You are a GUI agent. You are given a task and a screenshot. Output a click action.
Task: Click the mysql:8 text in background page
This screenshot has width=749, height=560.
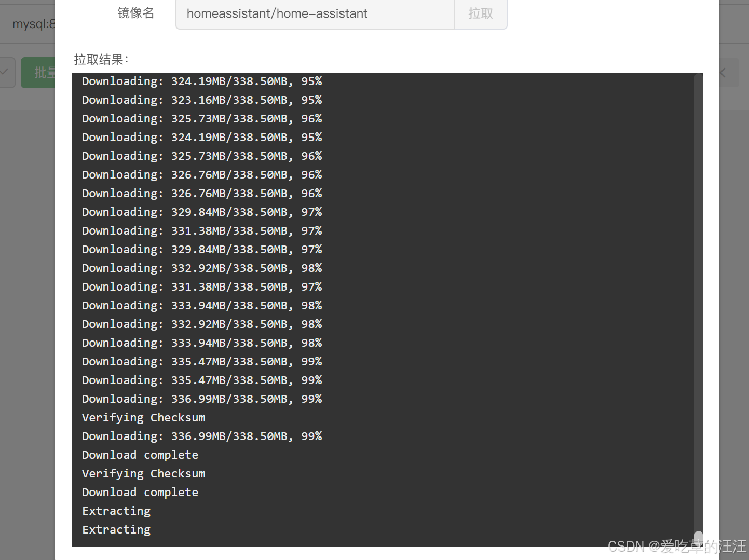[34, 24]
